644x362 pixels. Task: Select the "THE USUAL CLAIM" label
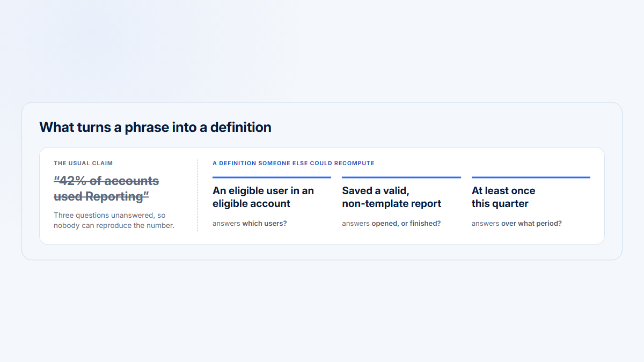(x=83, y=163)
